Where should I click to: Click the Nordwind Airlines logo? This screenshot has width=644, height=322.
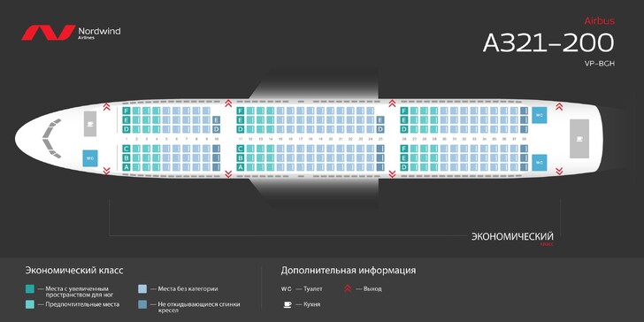tap(71, 33)
